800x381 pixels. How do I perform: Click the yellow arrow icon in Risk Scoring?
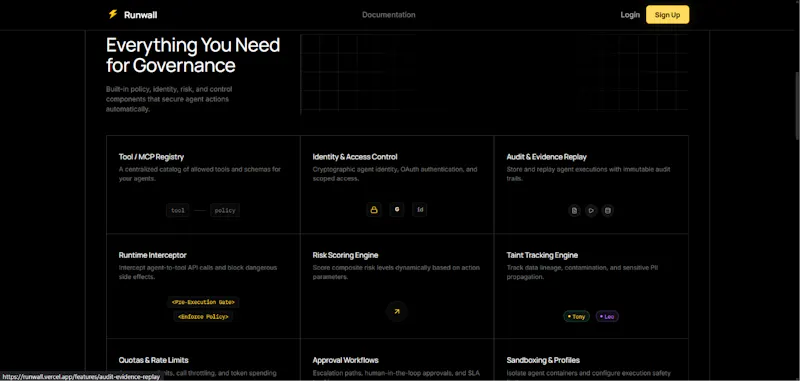click(397, 311)
